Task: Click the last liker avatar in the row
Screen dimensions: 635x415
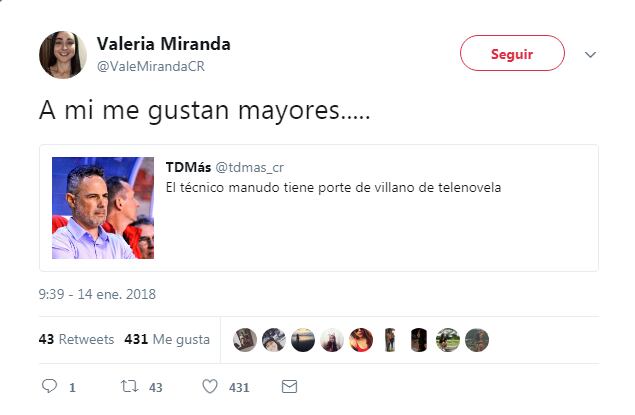Action: pyautogui.click(x=477, y=339)
